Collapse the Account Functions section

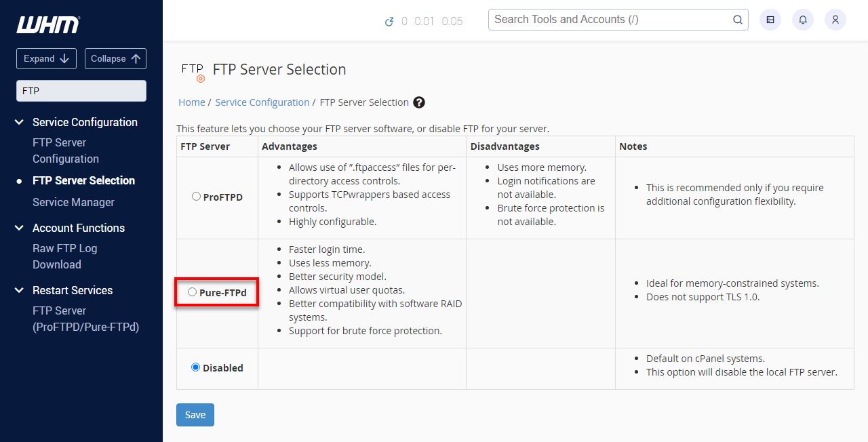coord(18,228)
